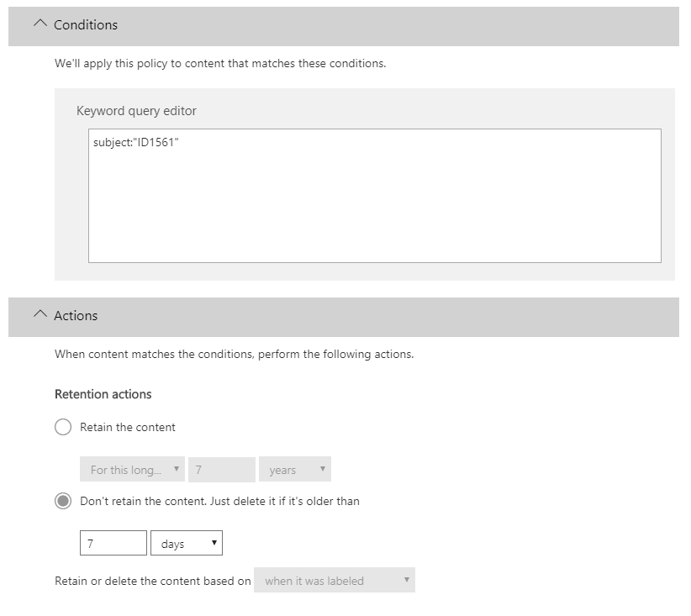The image size is (691, 616).
Task: Open the years unit dropdown
Action: click(295, 469)
